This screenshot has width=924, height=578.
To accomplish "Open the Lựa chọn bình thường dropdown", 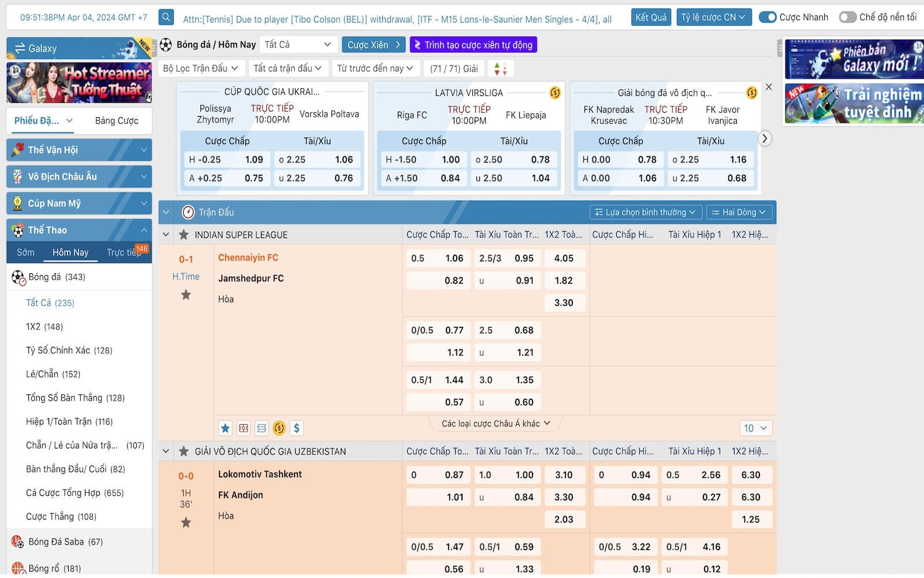I will point(646,212).
